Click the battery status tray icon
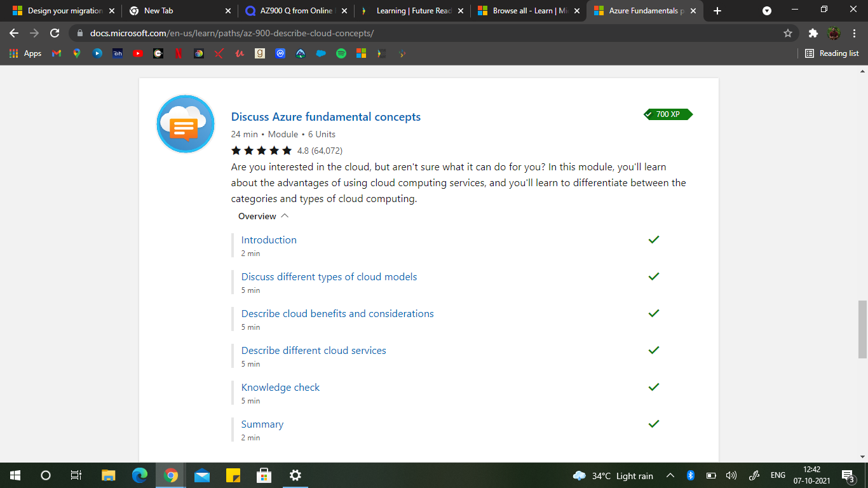The width and height of the screenshot is (868, 488). 711,475
